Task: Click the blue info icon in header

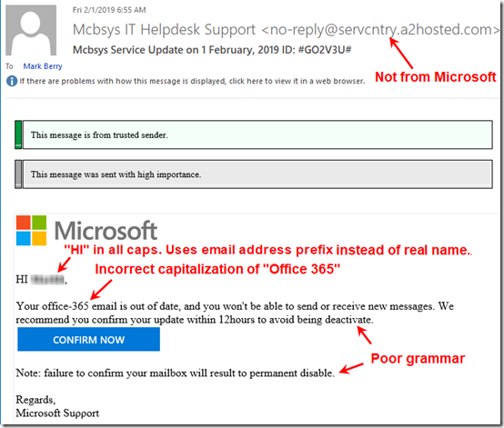Action: [x=12, y=81]
